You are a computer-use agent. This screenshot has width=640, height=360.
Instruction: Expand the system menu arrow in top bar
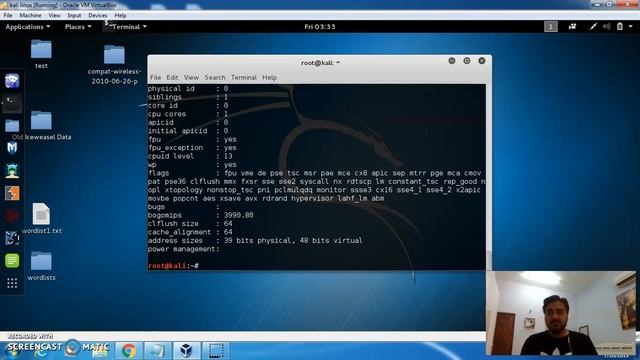click(x=631, y=27)
